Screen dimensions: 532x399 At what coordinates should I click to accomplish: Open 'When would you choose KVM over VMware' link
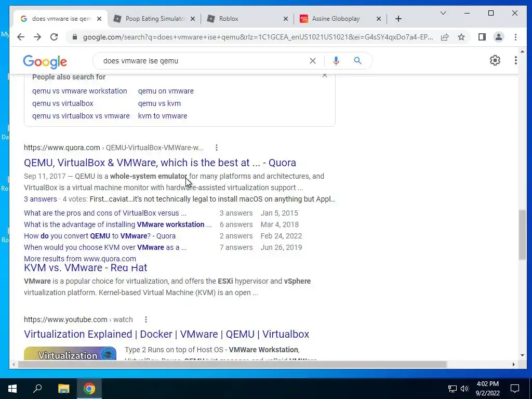click(x=105, y=247)
